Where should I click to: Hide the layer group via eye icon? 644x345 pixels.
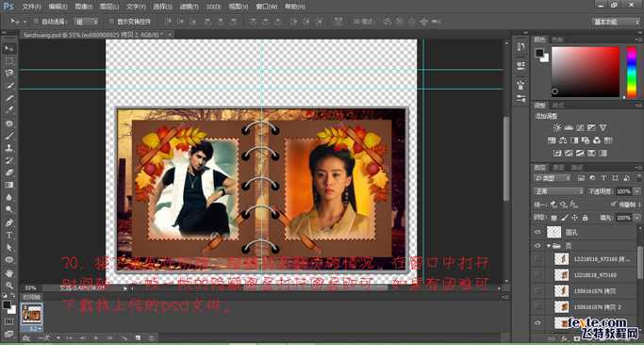[537, 246]
